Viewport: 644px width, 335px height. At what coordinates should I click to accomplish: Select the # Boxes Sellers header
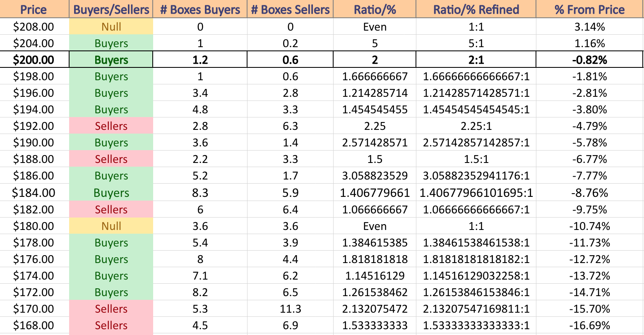[x=291, y=9]
